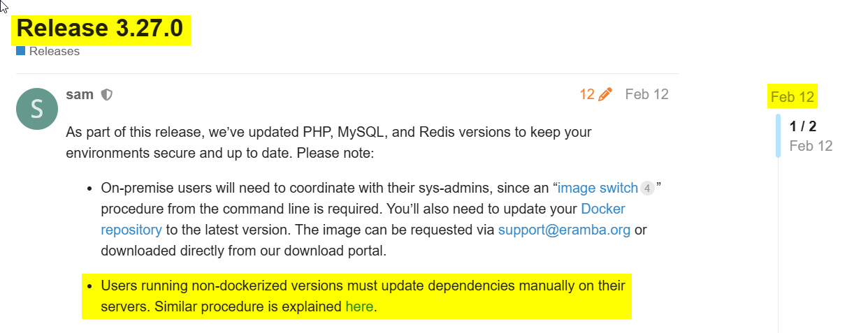Open sam's avatar profile picture

36,108
